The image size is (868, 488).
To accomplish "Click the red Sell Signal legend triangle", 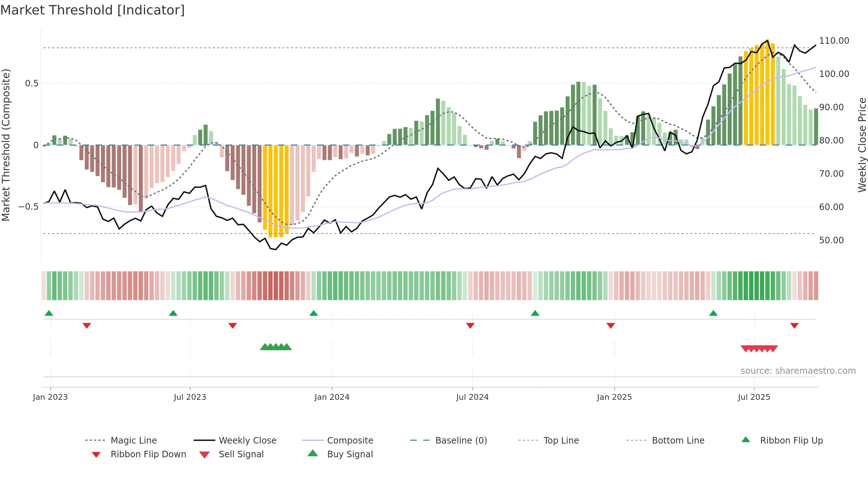I will pyautogui.click(x=204, y=455).
